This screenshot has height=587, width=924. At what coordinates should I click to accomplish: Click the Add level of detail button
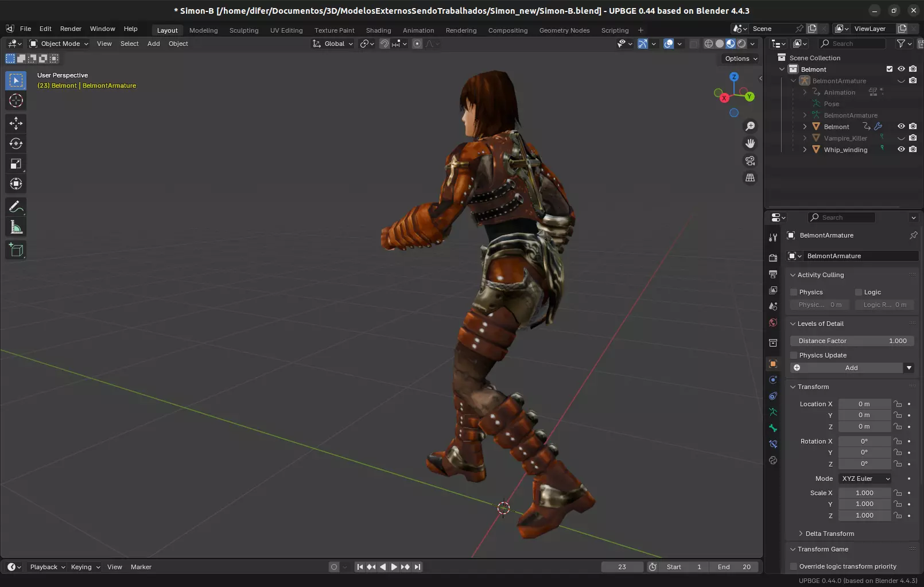coord(847,368)
